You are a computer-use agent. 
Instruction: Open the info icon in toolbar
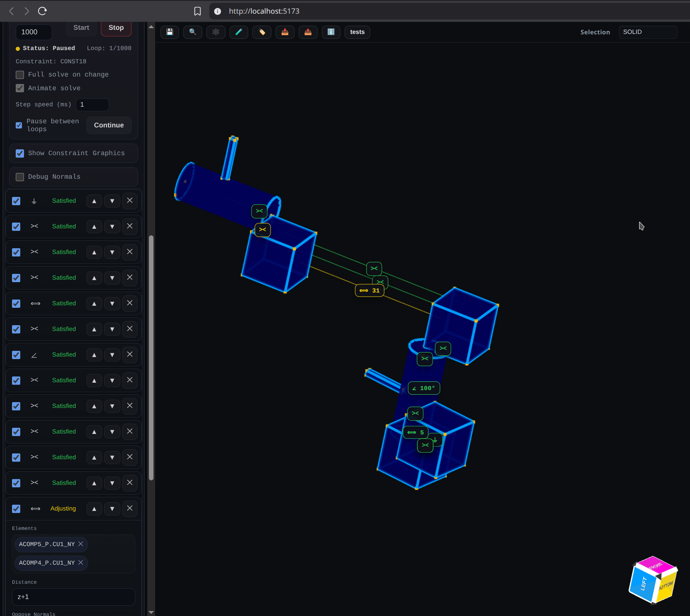[331, 32]
